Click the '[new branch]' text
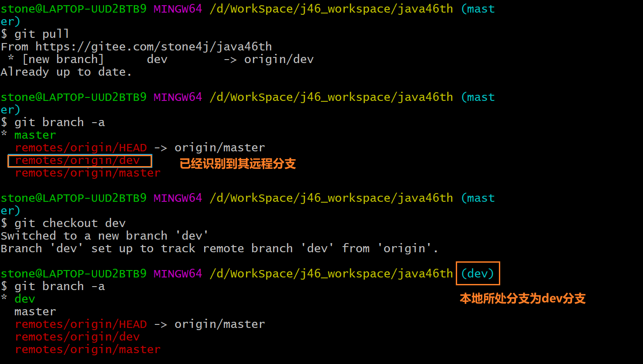 pos(63,60)
